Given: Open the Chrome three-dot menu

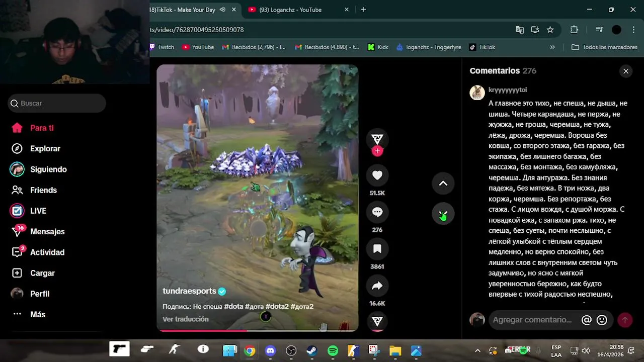Looking at the screenshot, I should pos(633,30).
